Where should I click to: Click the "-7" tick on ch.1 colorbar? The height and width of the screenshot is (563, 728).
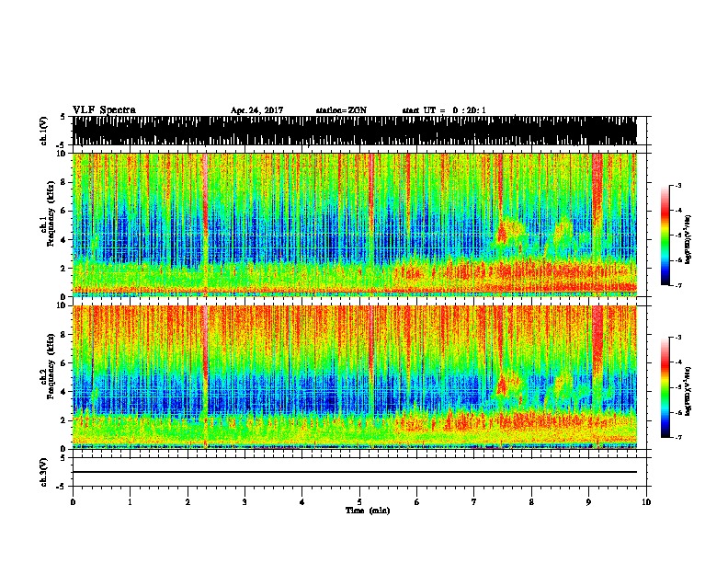pos(677,285)
